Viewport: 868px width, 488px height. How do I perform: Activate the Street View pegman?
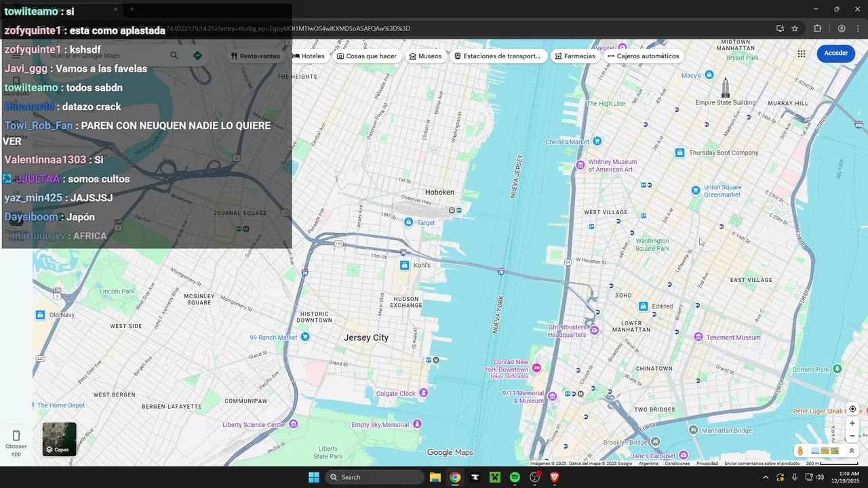point(801,451)
